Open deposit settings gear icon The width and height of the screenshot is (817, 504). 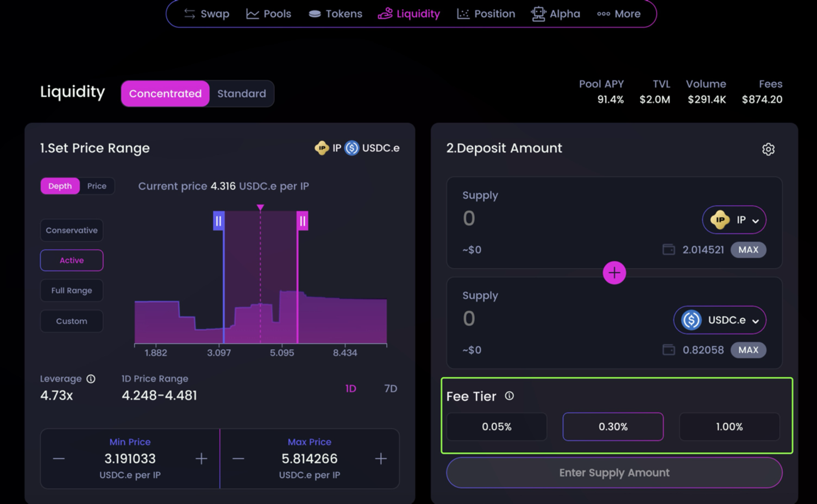click(768, 149)
